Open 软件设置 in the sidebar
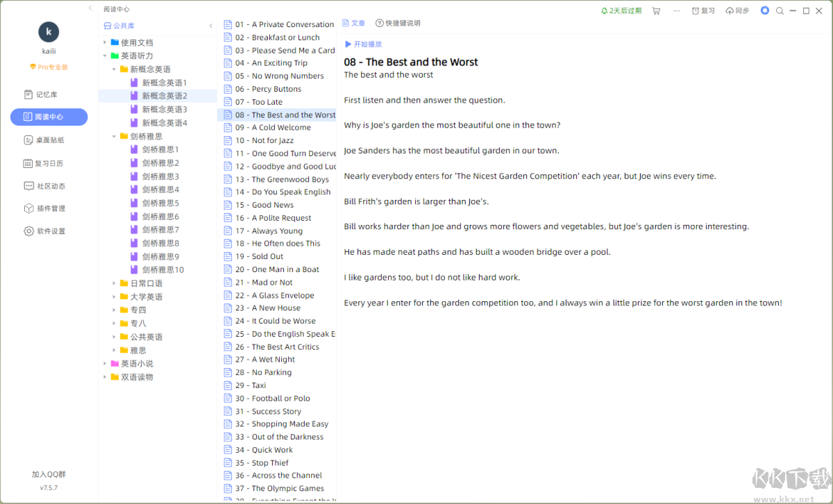 (49, 231)
